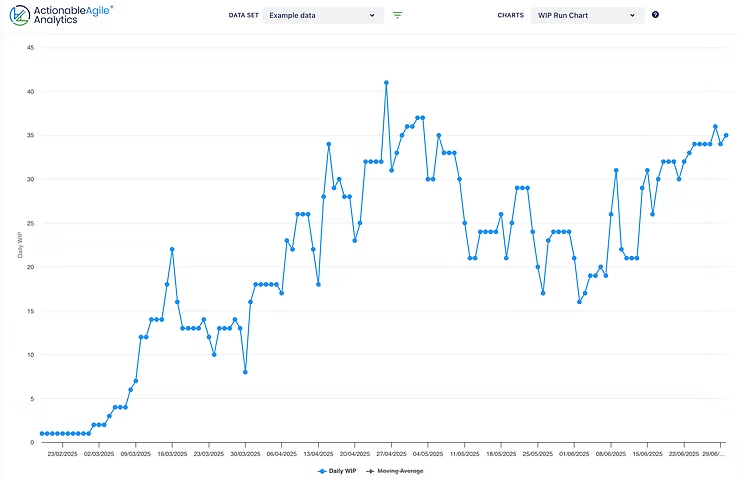Click the 23/02/2025 x-axis date label
This screenshot has width=740, height=479.
click(63, 453)
